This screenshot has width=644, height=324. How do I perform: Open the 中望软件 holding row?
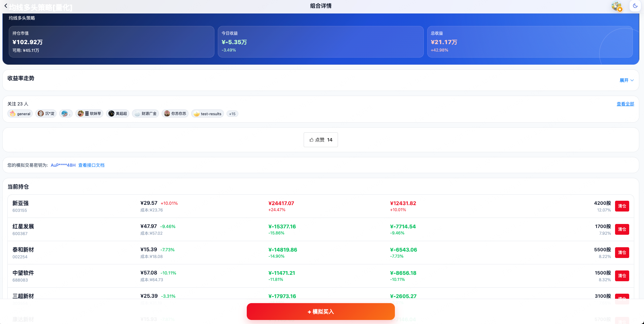(321, 276)
